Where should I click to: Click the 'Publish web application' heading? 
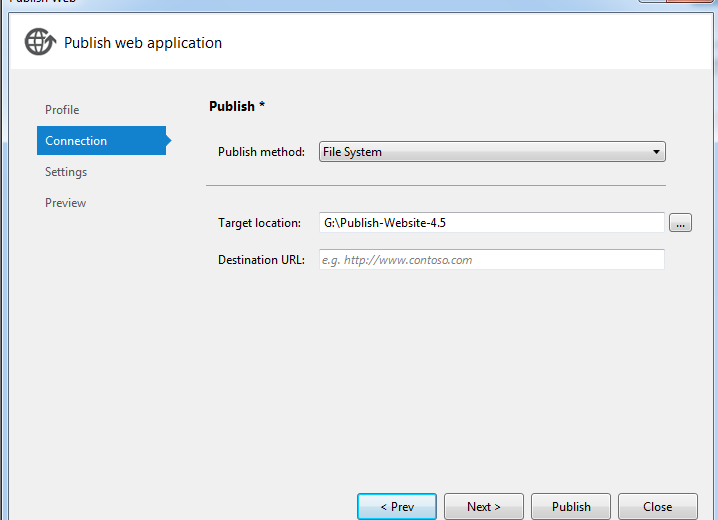143,43
